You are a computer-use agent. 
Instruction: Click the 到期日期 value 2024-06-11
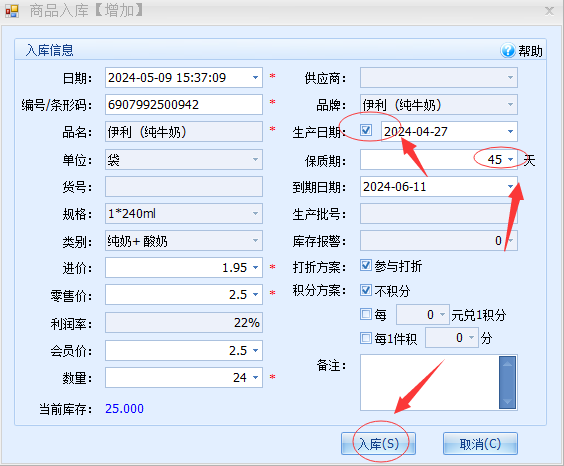(395, 187)
